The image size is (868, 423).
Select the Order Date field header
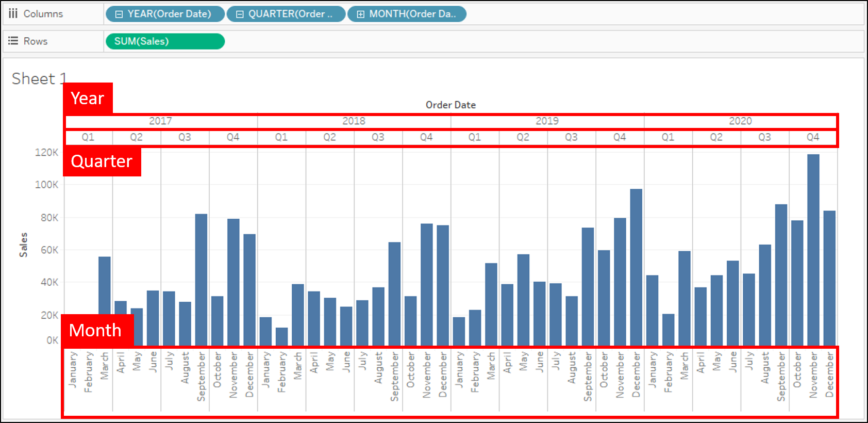point(450,105)
